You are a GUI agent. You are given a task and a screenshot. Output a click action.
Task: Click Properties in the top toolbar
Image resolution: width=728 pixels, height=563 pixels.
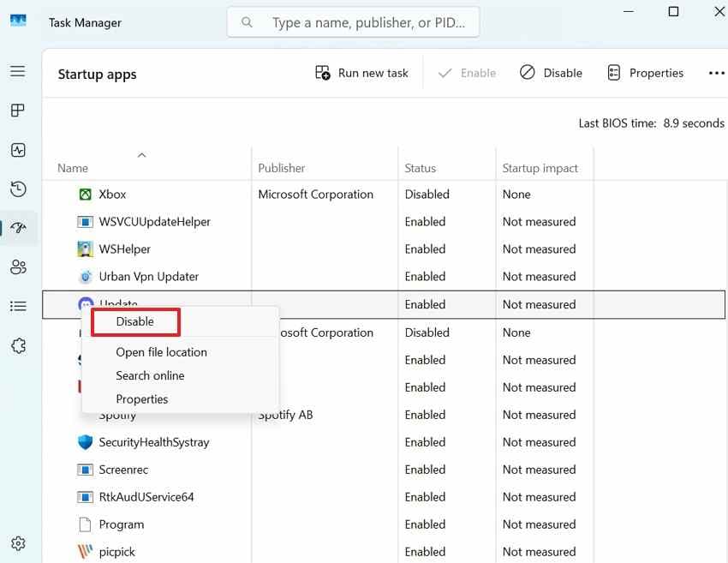pos(646,73)
